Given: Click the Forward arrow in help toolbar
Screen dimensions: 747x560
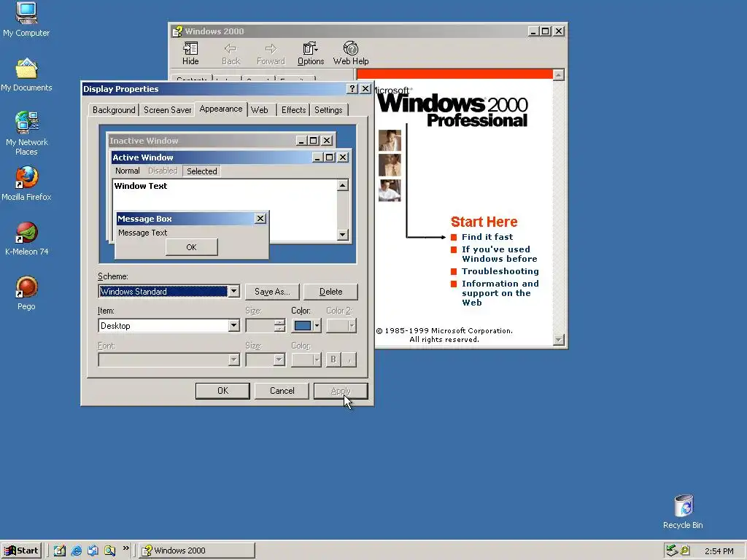Looking at the screenshot, I should [x=271, y=53].
